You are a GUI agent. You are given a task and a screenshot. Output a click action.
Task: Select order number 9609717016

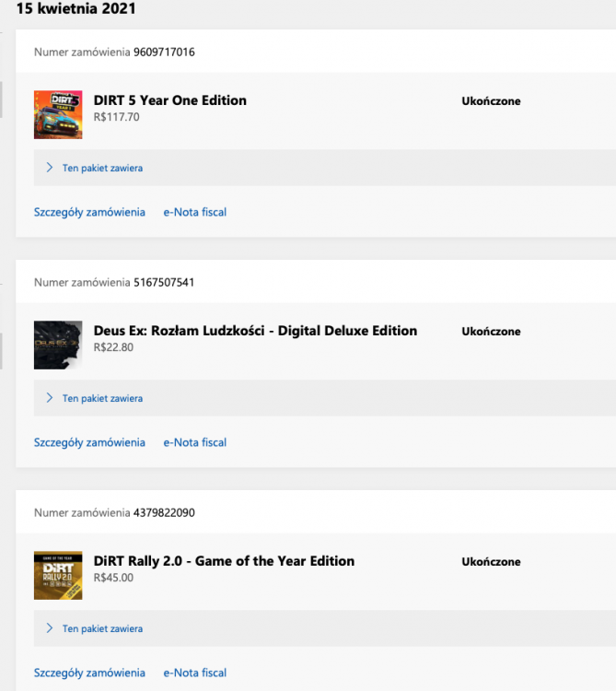coord(164,52)
